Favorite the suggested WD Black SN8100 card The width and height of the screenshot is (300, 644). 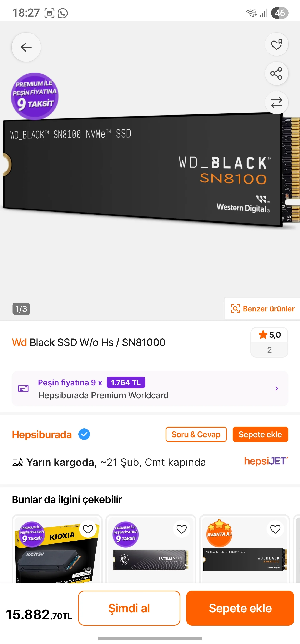[275, 529]
